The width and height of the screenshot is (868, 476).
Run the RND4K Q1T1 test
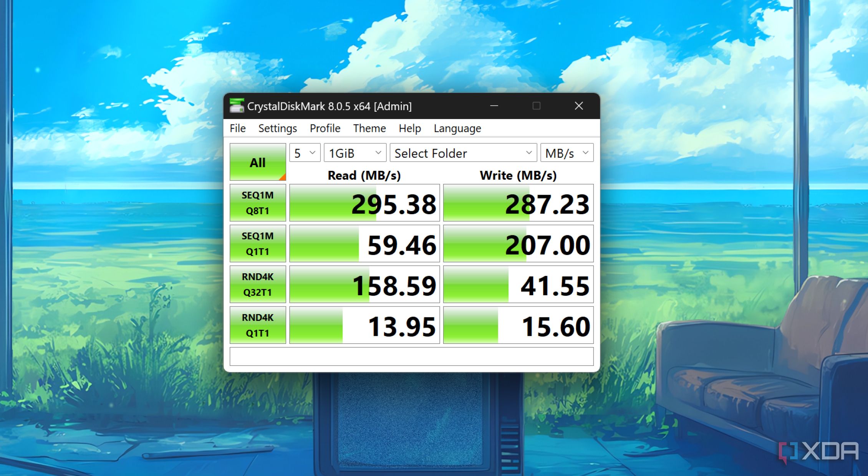[258, 325]
